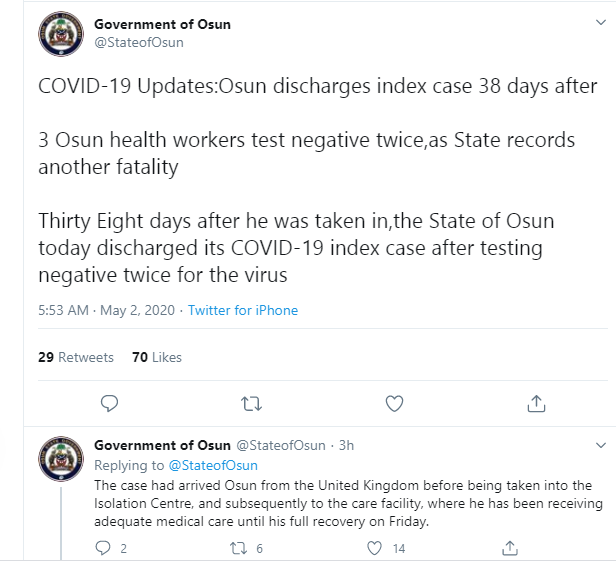Open the main tweet's options chevron
Image resolution: width=616 pixels, height=566 pixels.
pos(601,22)
